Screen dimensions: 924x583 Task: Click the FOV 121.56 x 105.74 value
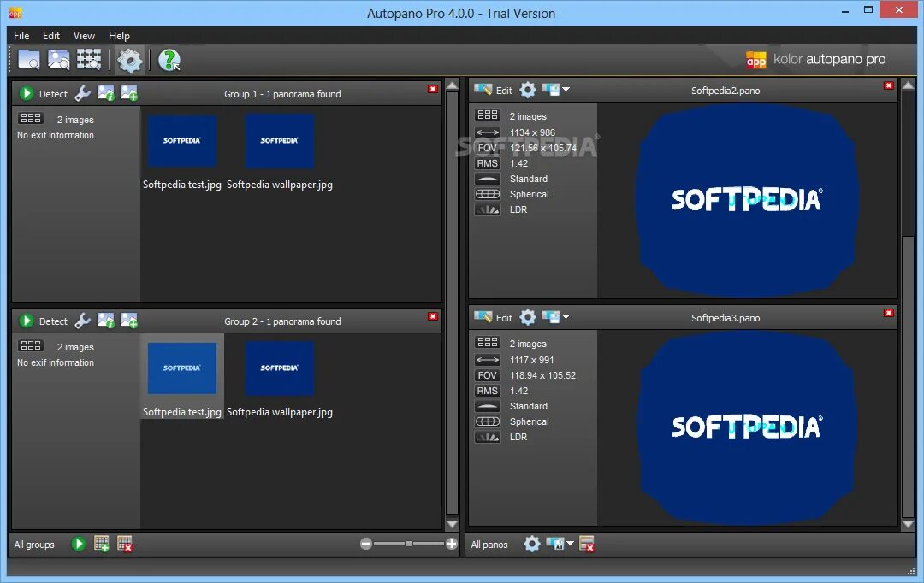click(543, 148)
